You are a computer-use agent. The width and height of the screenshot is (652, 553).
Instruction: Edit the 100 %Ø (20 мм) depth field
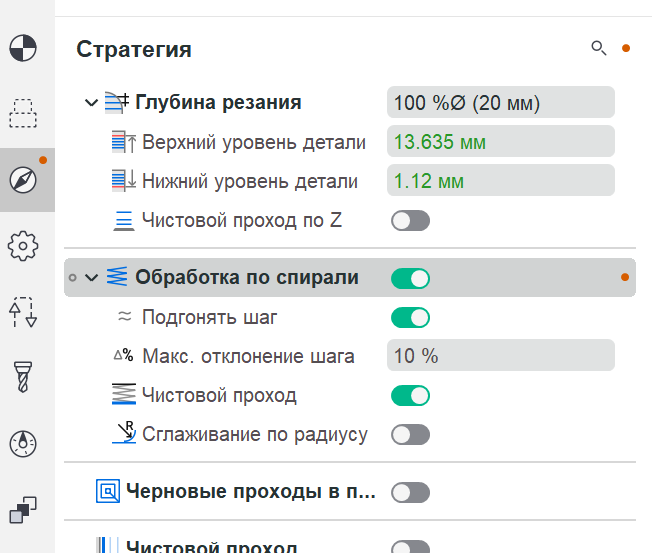pos(501,102)
